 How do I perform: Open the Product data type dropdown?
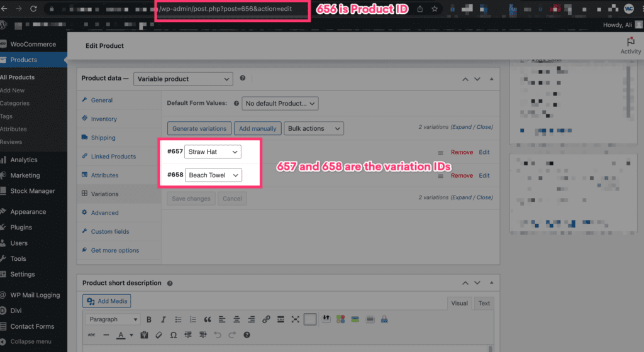[183, 79]
